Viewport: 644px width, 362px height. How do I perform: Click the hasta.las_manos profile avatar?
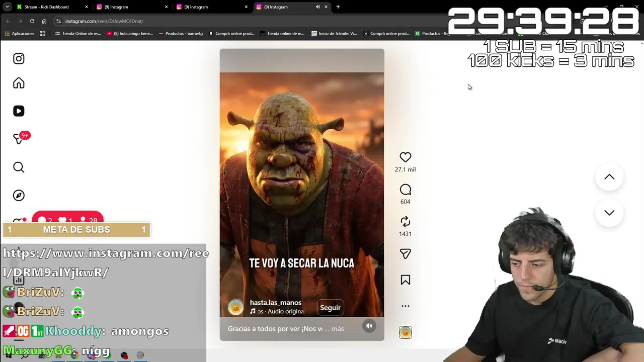(235, 307)
